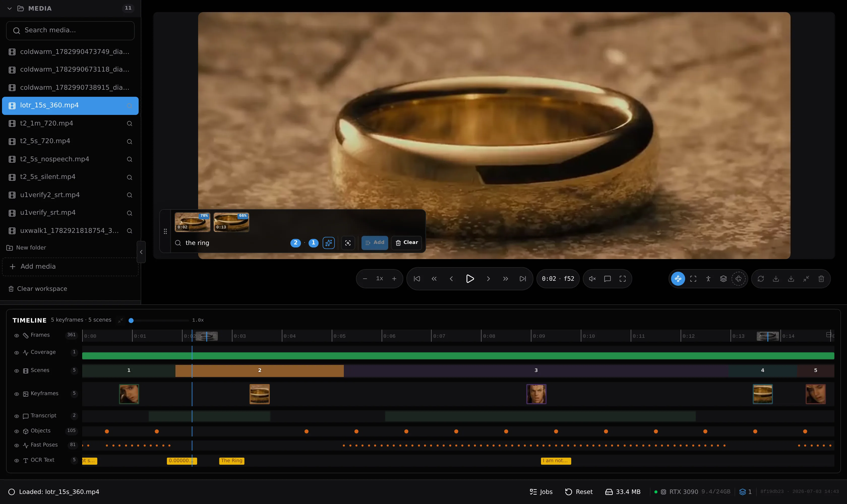847x504 pixels.
Task: Toggle captions with the speech bubble icon
Action: pyautogui.click(x=608, y=279)
